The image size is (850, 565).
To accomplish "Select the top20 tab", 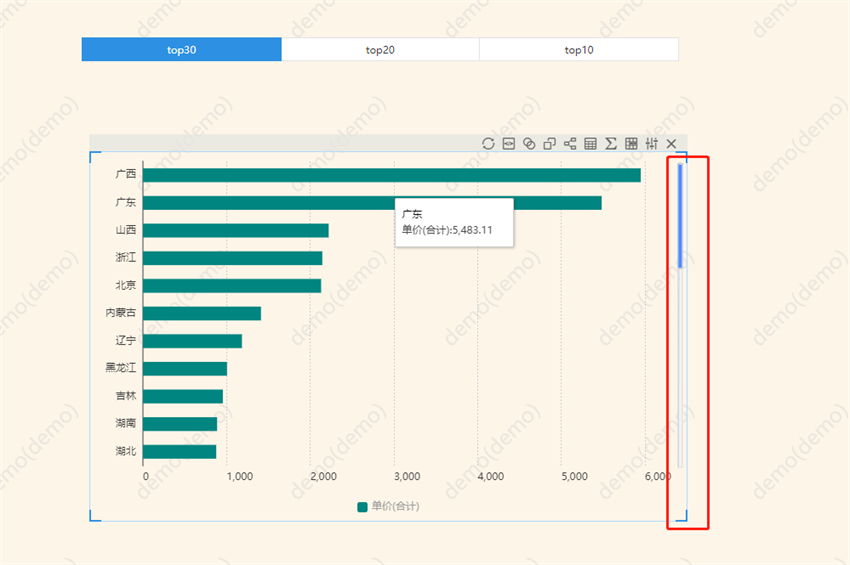I will [380, 50].
